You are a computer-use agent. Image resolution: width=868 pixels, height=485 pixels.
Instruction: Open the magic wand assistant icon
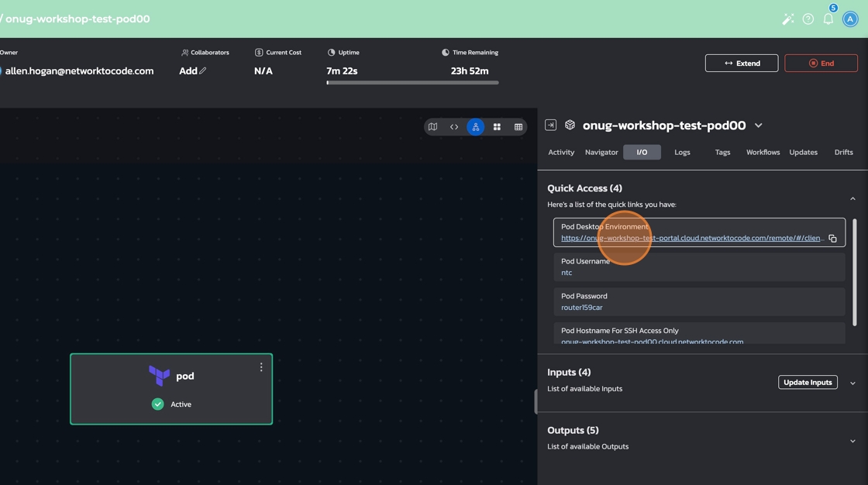pos(787,19)
